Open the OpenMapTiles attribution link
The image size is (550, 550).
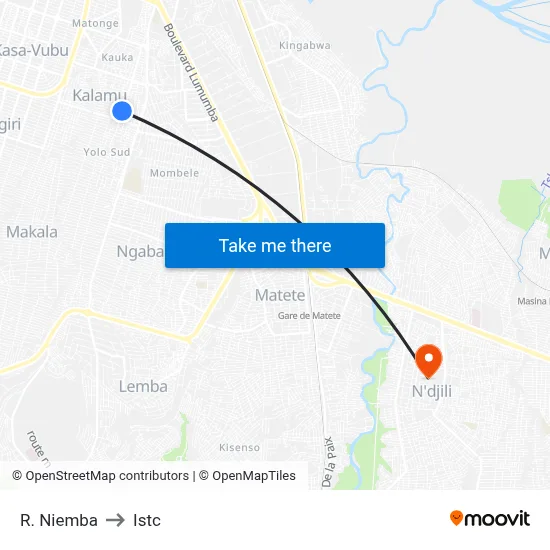point(247,476)
